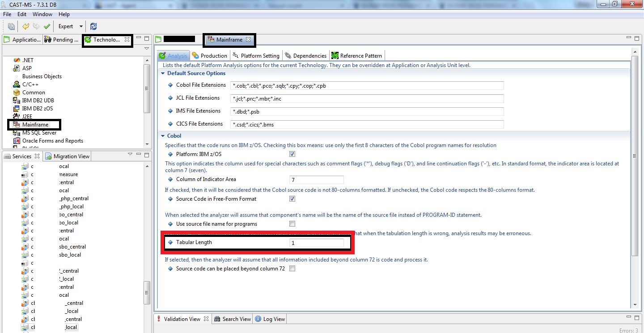Collapse the Default Source Options section
Viewport: 644px width, 333px height.
click(x=162, y=73)
